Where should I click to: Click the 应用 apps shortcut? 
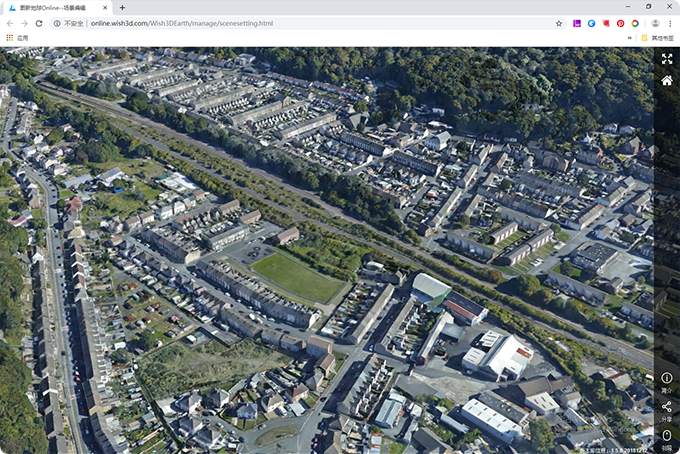17,38
